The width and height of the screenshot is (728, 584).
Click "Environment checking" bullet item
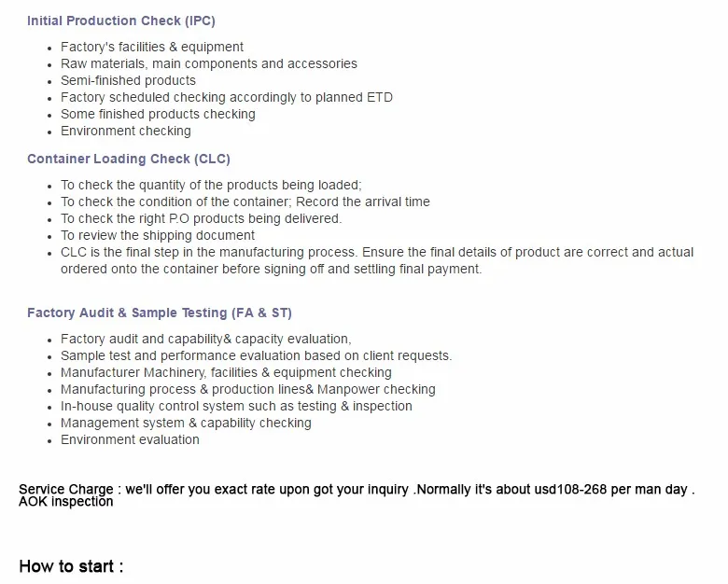126,131
